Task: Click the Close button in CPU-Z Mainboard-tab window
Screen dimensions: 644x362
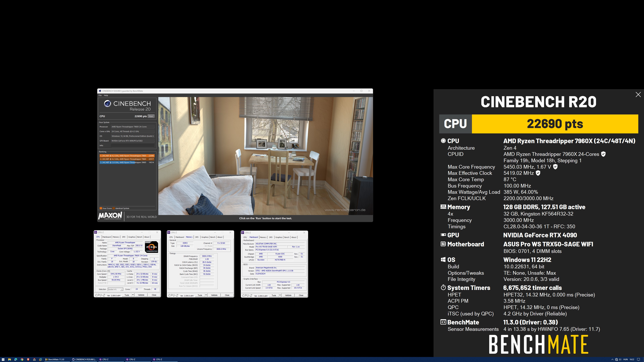Action: [301, 295]
